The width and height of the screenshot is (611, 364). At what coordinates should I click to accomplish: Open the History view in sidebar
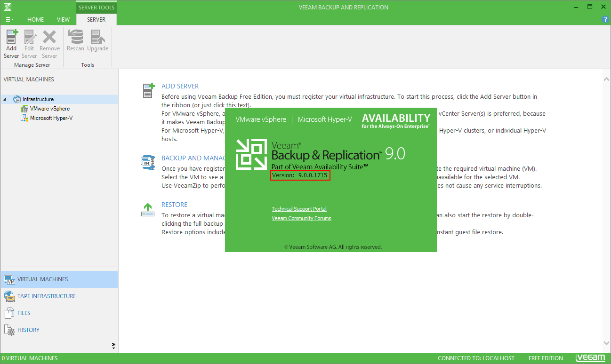(28, 330)
